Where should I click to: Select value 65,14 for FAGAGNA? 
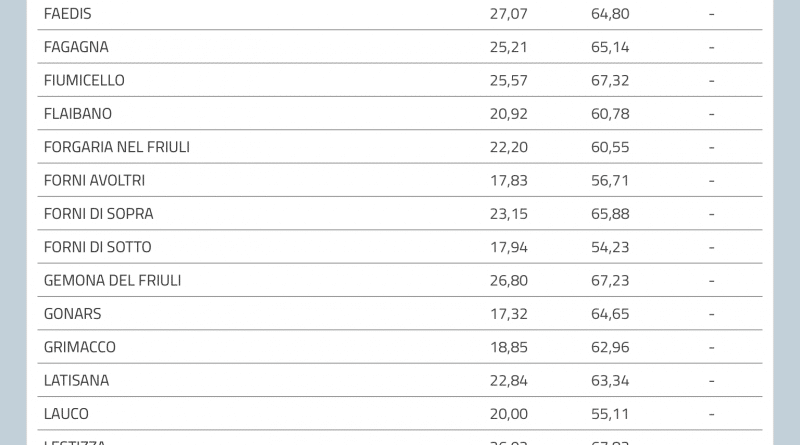tap(610, 47)
